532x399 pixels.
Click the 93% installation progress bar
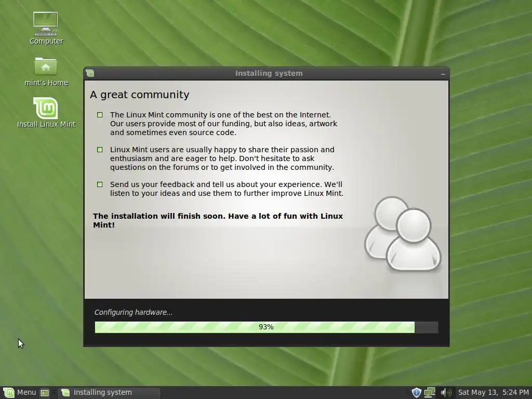coord(267,327)
